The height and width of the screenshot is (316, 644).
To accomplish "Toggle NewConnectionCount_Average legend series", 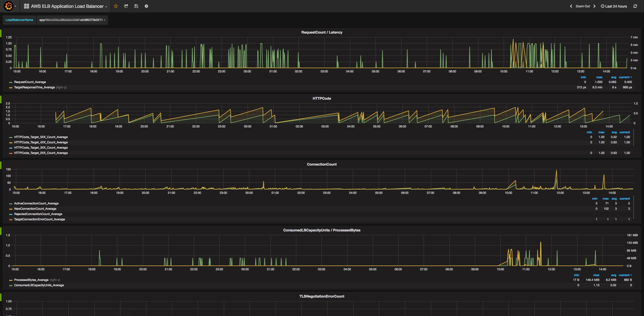I will (35, 209).
